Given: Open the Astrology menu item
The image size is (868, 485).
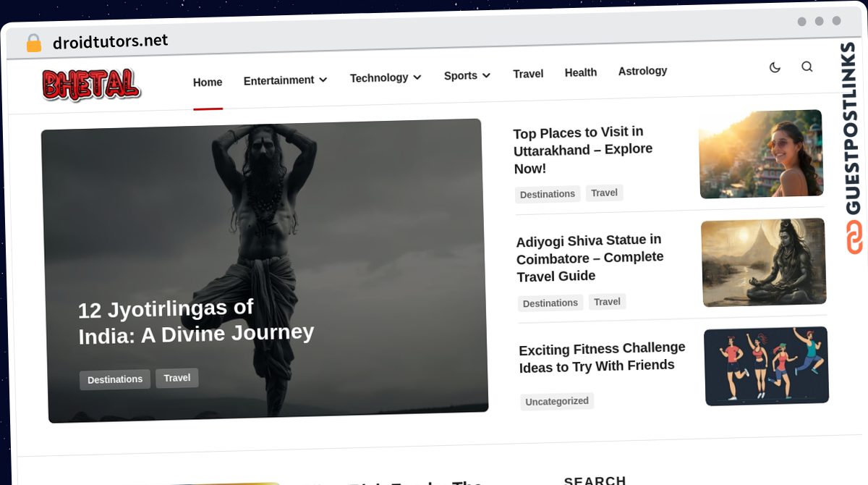Looking at the screenshot, I should pos(642,71).
